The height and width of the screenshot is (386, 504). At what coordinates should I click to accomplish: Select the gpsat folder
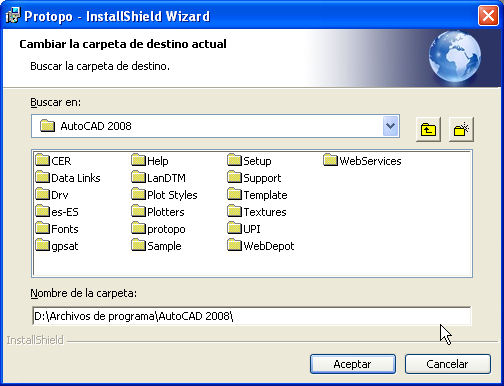tap(57, 246)
